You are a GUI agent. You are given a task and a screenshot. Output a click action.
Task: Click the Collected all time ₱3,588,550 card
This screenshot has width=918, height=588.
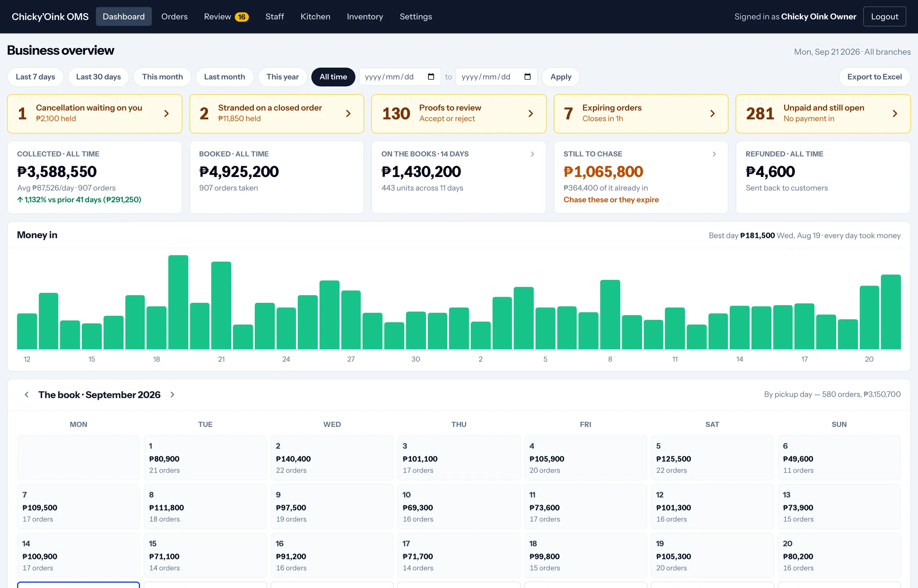(x=94, y=177)
